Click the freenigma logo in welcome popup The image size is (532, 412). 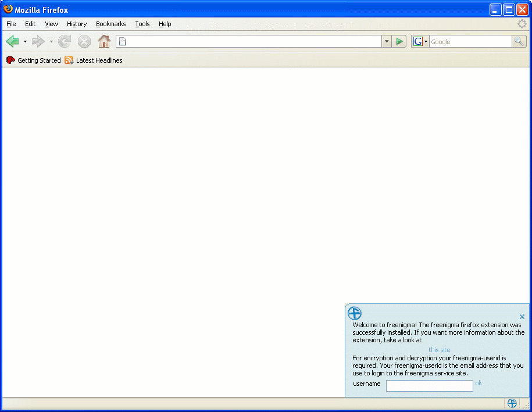[355, 313]
